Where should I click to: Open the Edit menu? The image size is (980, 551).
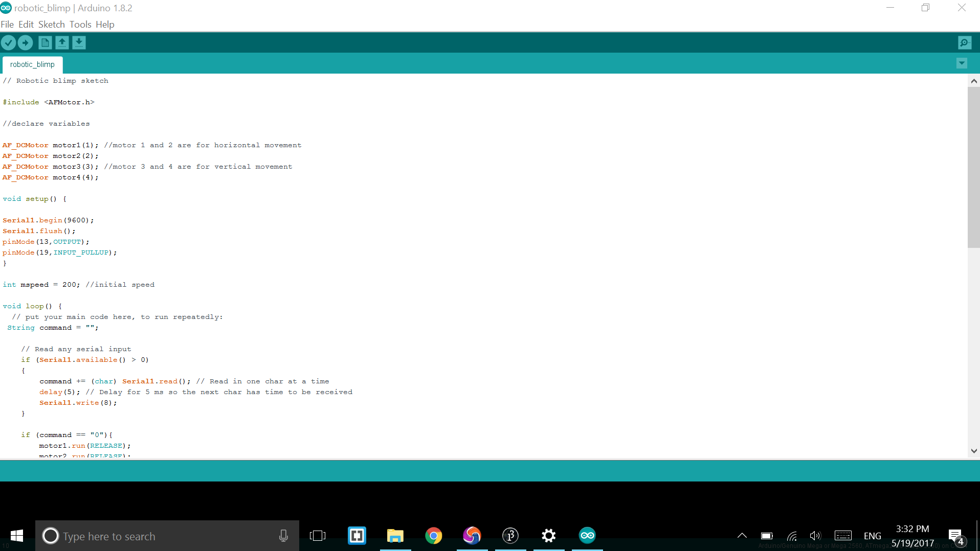point(26,25)
